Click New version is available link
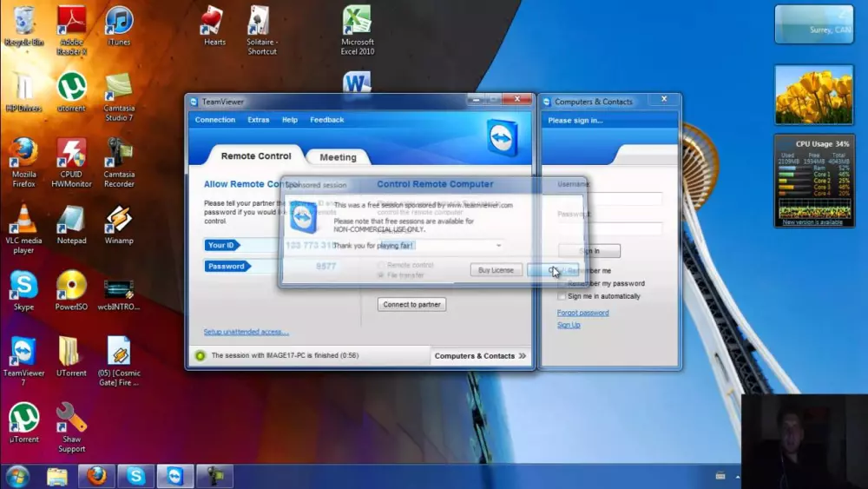Viewport: 868px width, 489px height. (x=812, y=222)
